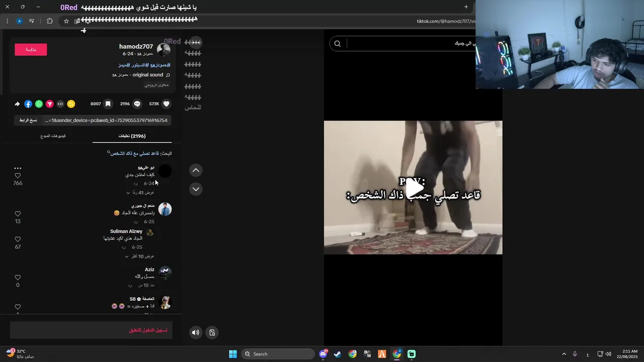Switch to the creator videos tab
This screenshot has width=644, height=362.
point(53,136)
